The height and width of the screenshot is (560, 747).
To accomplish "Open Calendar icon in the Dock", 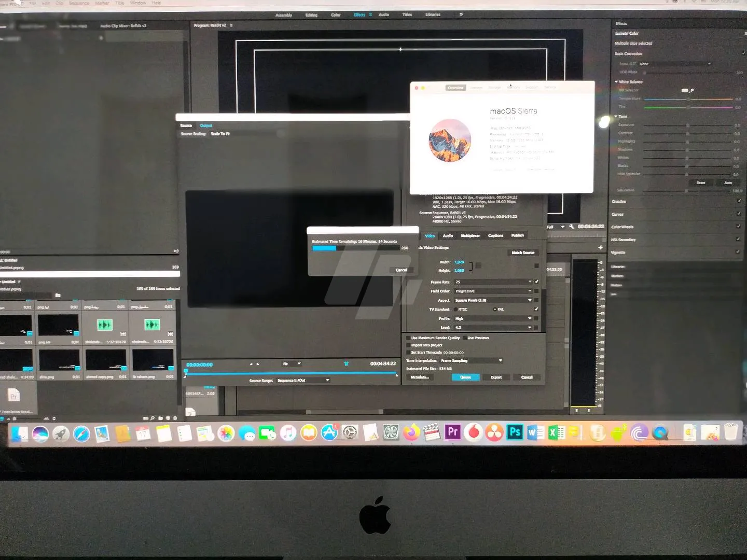I will pos(143,433).
